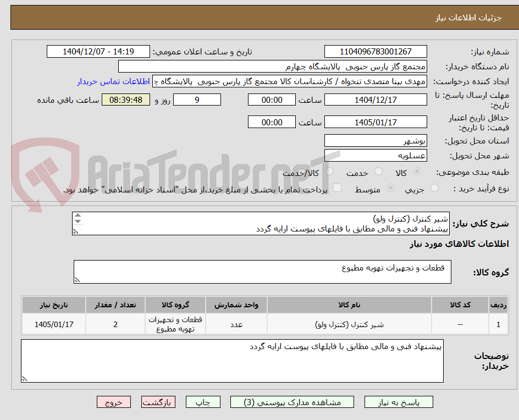Click the استان محل تحویل field بوشهر
Screen dimensions: 519x420
click(376, 141)
